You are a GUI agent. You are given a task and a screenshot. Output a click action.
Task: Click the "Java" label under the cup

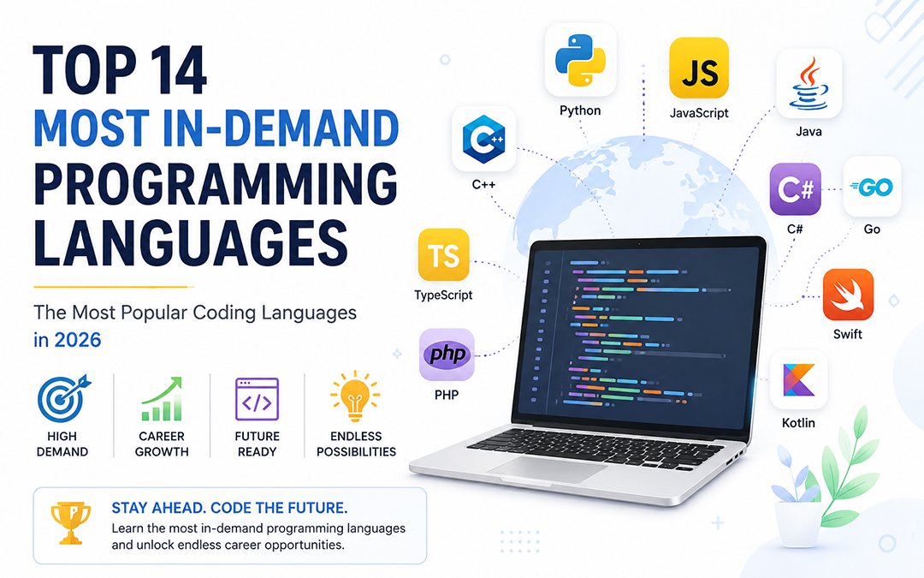(808, 132)
